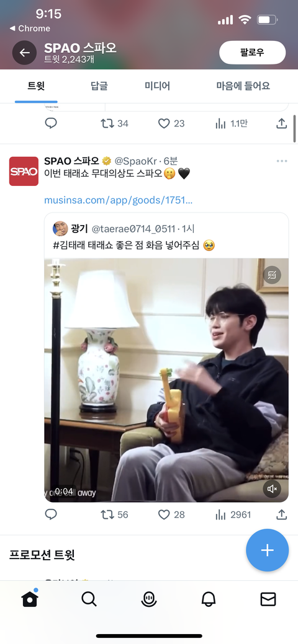The width and height of the screenshot is (298, 644).
Task: Open the 마음에 들어요 tab
Action: point(243,86)
